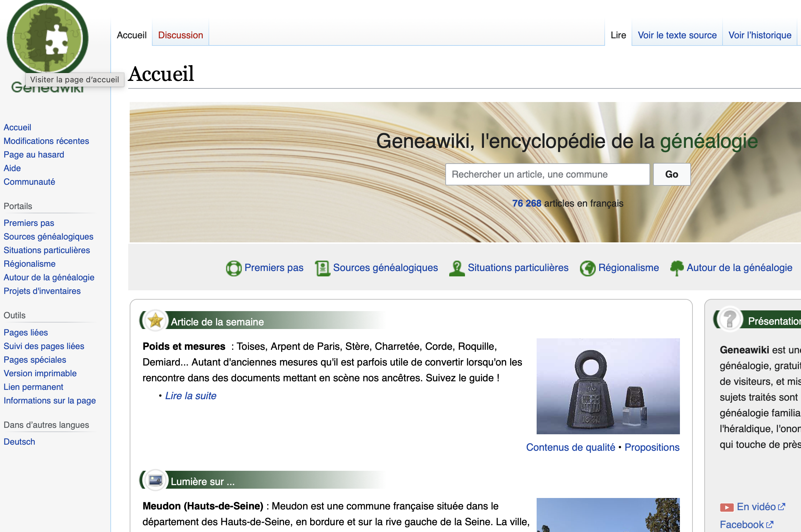Switch language to Deutsch

19,442
